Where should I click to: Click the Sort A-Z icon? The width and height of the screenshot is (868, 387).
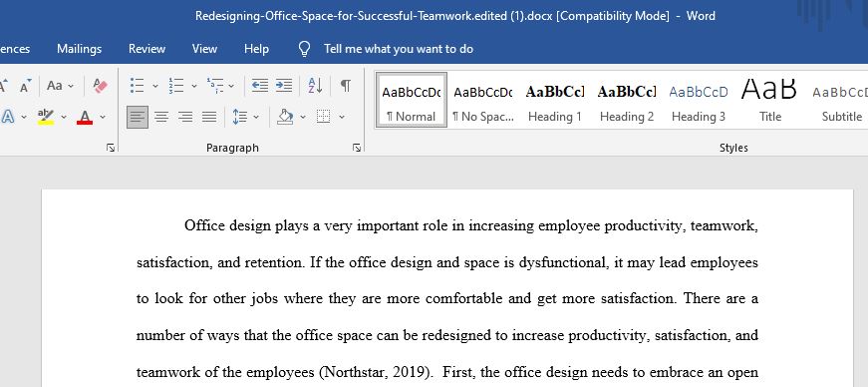pyautogui.click(x=315, y=86)
